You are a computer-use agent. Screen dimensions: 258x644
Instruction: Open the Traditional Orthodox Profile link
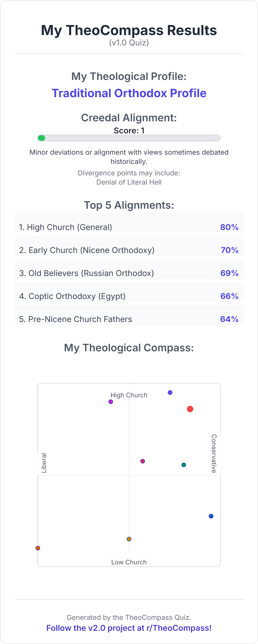[x=129, y=93]
